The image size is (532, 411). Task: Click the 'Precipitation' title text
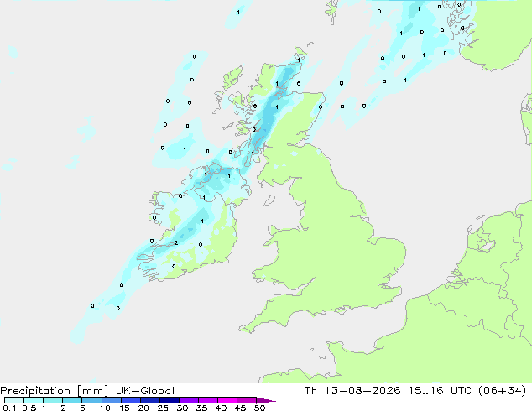[35, 391]
